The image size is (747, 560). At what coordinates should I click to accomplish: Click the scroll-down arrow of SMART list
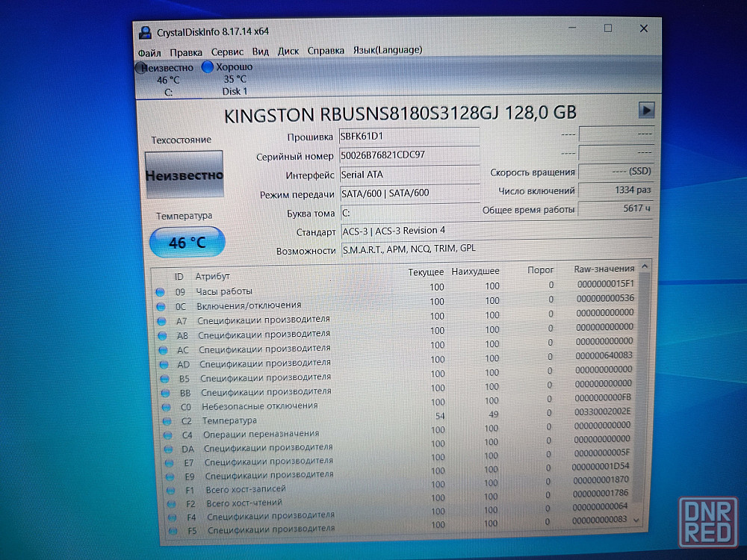coord(637,521)
